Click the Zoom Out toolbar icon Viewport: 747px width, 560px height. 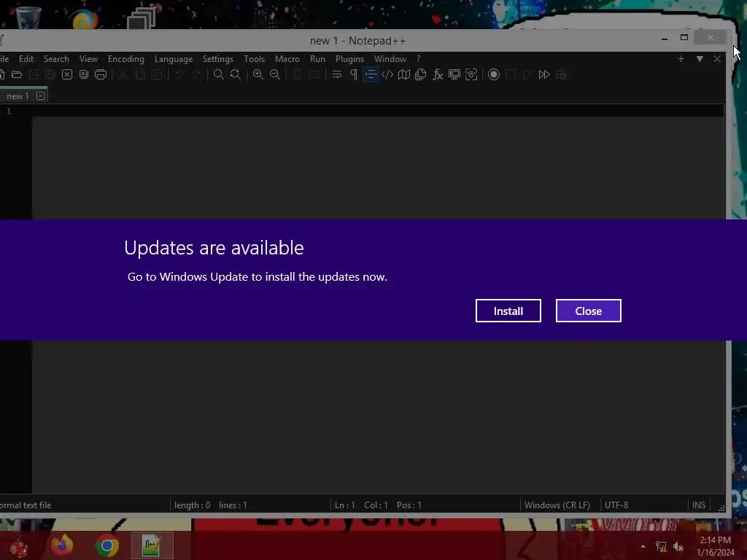(x=275, y=74)
